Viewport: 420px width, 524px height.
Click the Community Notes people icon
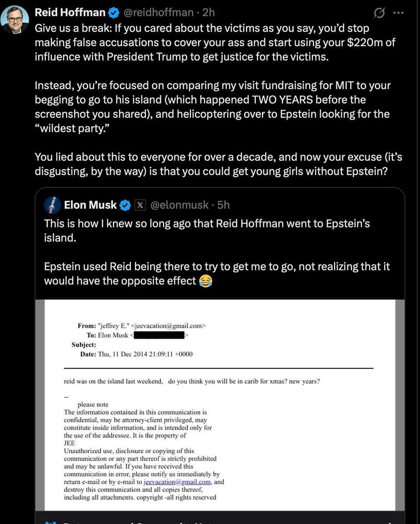[x=51, y=521]
